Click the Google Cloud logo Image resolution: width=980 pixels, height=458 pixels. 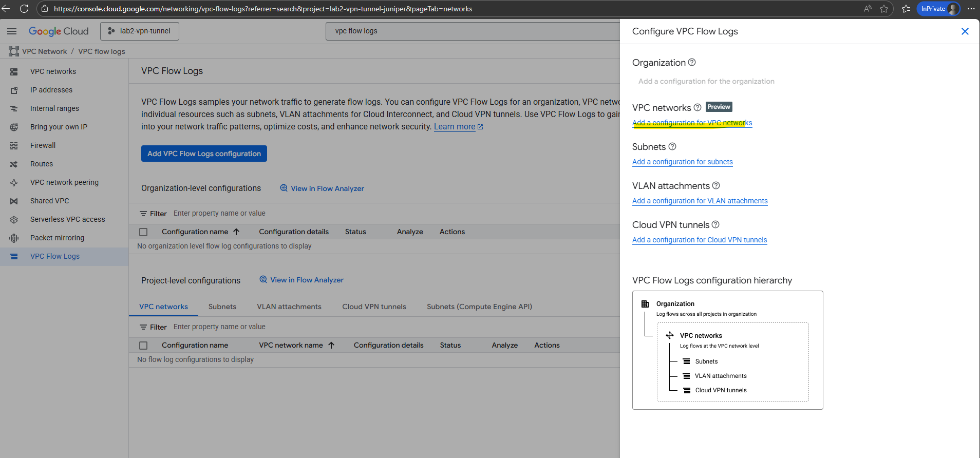[59, 31]
